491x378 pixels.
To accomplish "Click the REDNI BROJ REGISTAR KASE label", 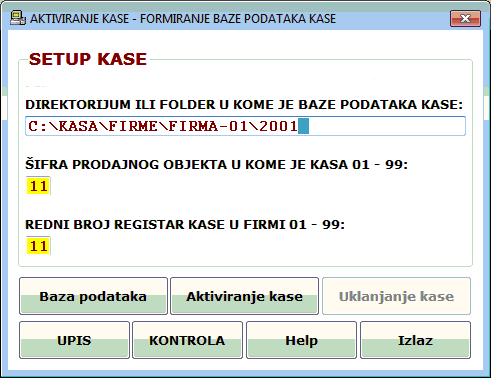I will point(185,225).
